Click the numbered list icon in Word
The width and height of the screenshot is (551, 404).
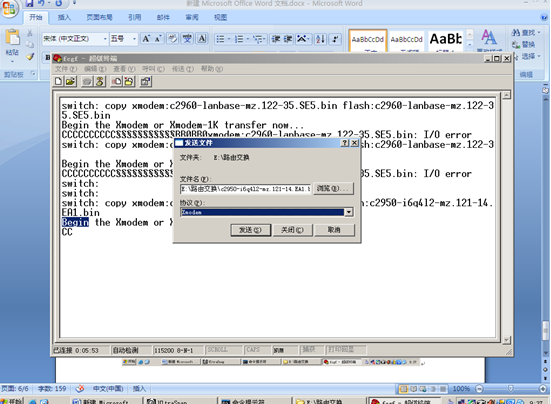(239, 39)
